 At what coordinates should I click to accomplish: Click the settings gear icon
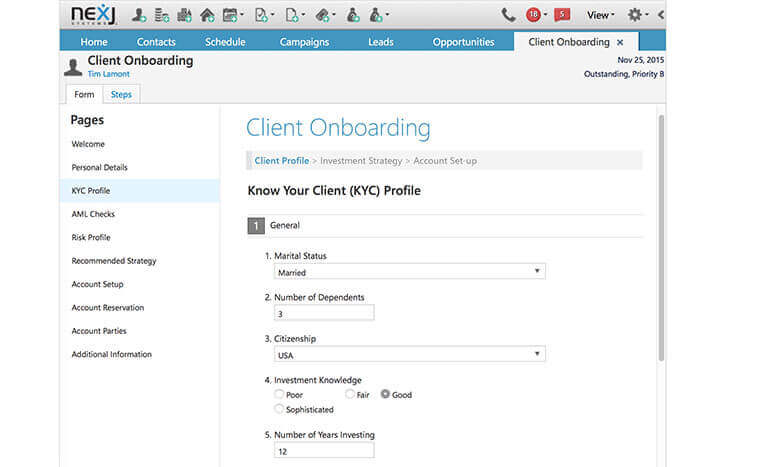[634, 14]
